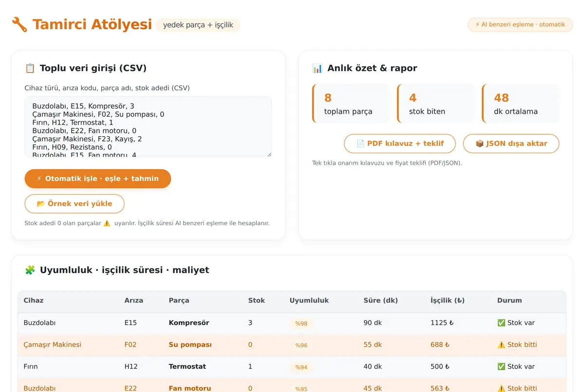Export data with JSON dışa aktar

pyautogui.click(x=511, y=143)
